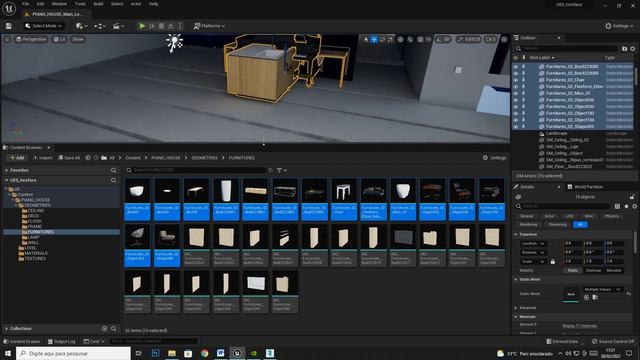Open the Window menu
The width and height of the screenshot is (640, 360).
tap(59, 4)
